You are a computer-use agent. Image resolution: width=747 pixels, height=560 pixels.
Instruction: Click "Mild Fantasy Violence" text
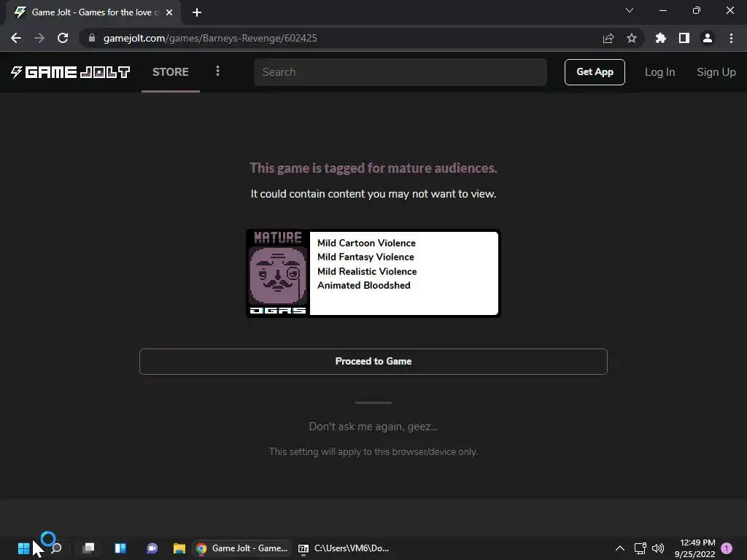point(366,257)
